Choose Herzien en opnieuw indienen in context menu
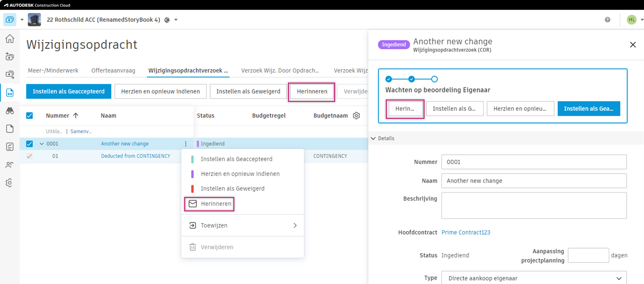 click(242, 174)
